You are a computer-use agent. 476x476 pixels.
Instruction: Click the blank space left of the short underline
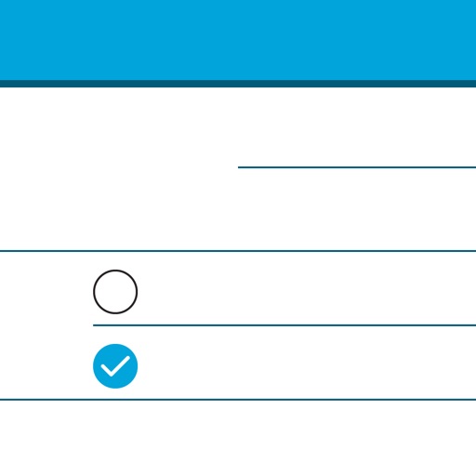click(x=119, y=168)
